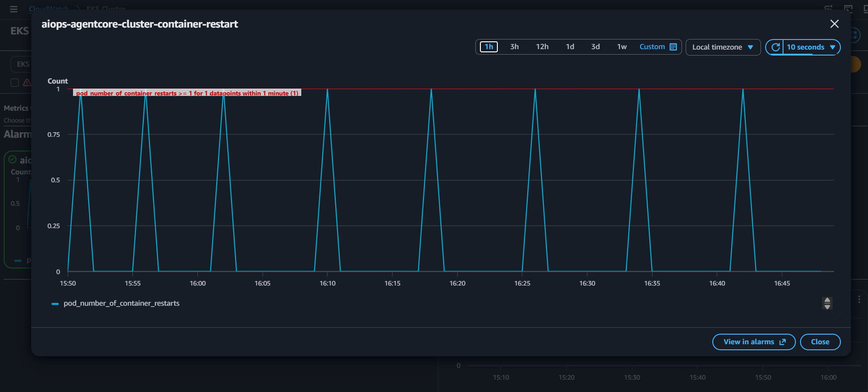
Task: Click the 0.75 y-axis value
Action: click(54, 134)
